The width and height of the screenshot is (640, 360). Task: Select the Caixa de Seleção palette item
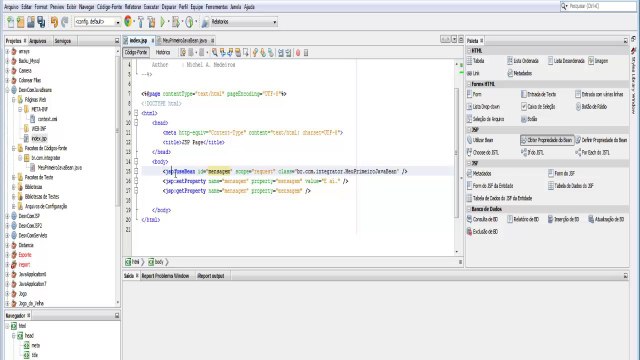[538, 107]
